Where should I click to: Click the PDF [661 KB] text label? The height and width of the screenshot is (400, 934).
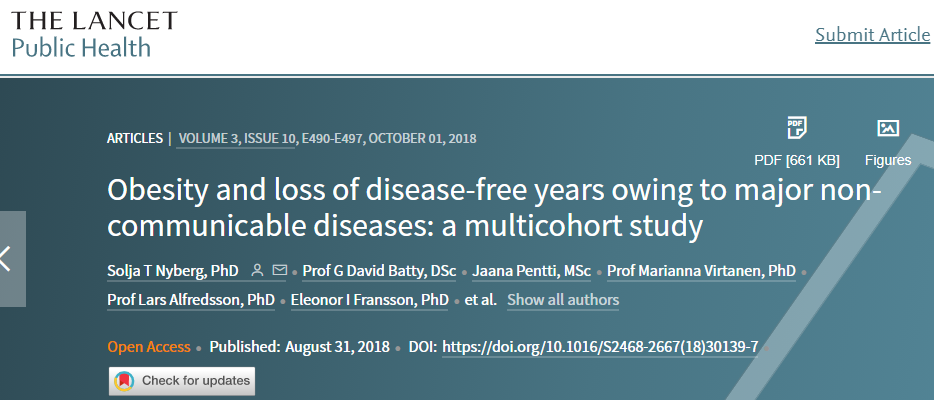click(797, 160)
